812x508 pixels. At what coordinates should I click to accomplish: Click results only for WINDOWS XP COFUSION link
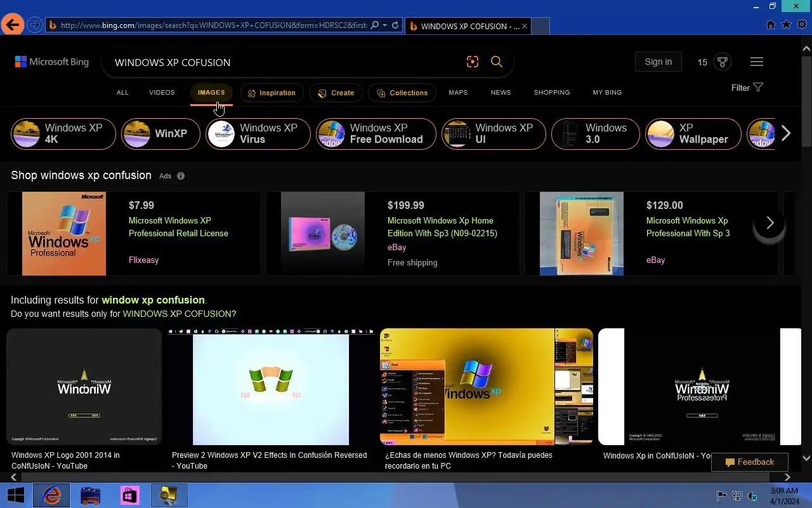coord(177,314)
